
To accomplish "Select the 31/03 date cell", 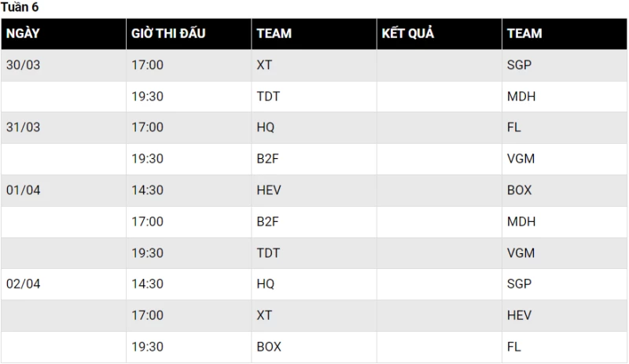I will click(x=23, y=127).
